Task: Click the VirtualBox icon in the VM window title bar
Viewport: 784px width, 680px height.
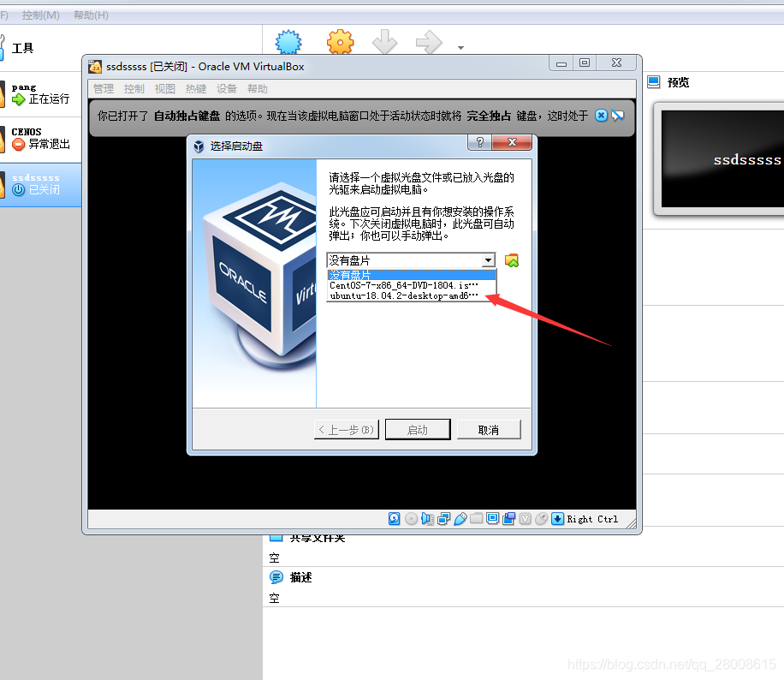Action: [95, 67]
